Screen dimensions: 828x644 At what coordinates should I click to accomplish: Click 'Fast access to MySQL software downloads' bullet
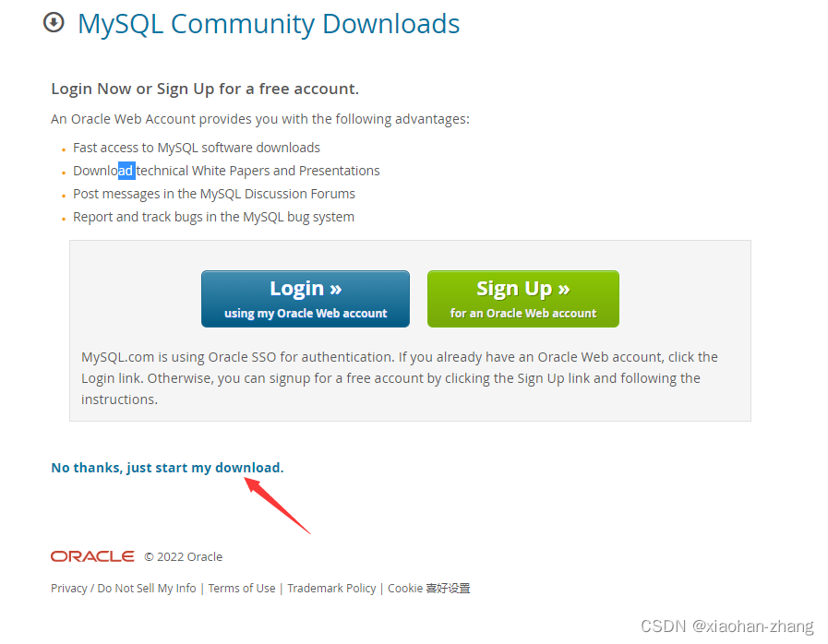(x=197, y=148)
